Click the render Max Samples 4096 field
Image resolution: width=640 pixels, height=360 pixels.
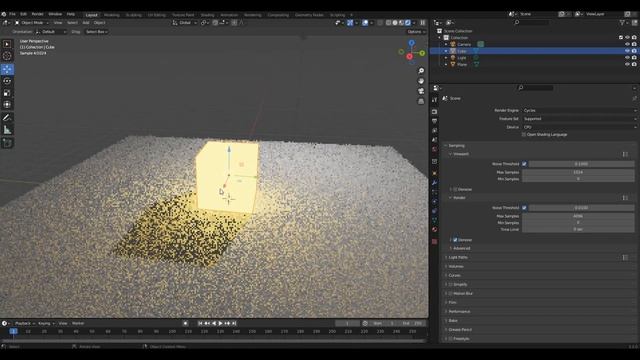pos(578,216)
